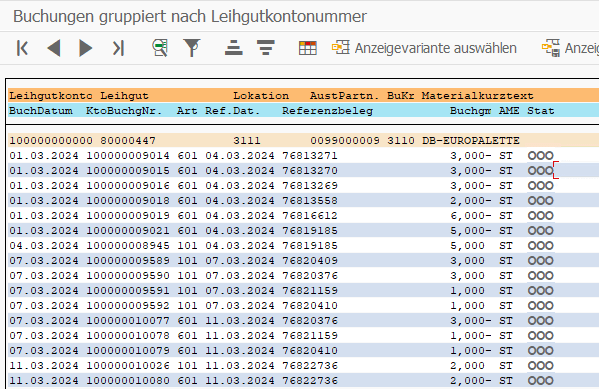Click status lights of booking 100000009014

point(541,156)
